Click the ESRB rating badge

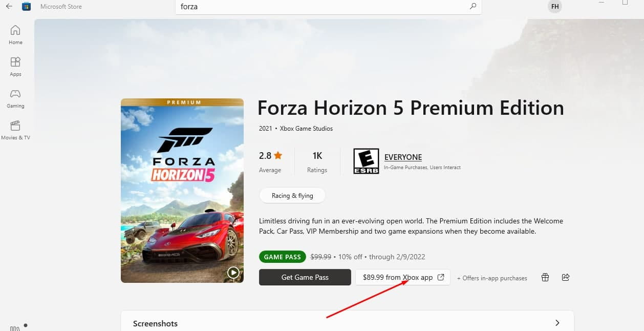click(x=366, y=161)
